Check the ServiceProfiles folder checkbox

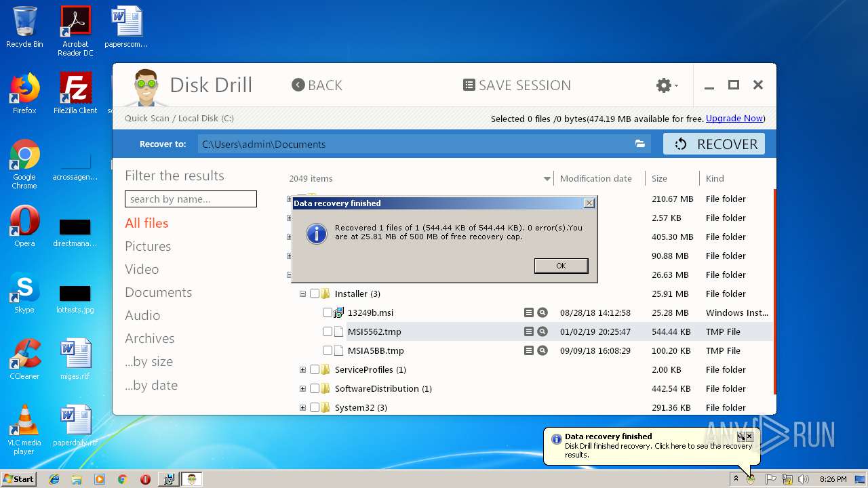(x=315, y=369)
